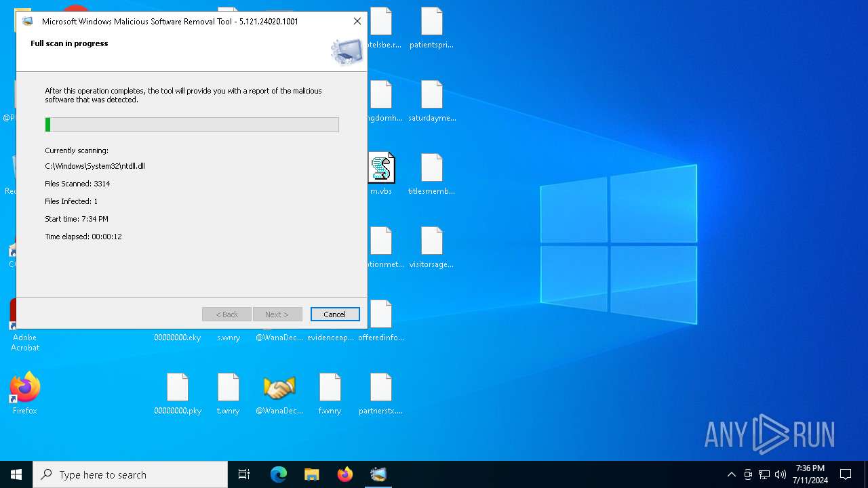Close the Malicious Software Removal Tool window
The width and height of the screenshot is (868, 488).
(357, 21)
